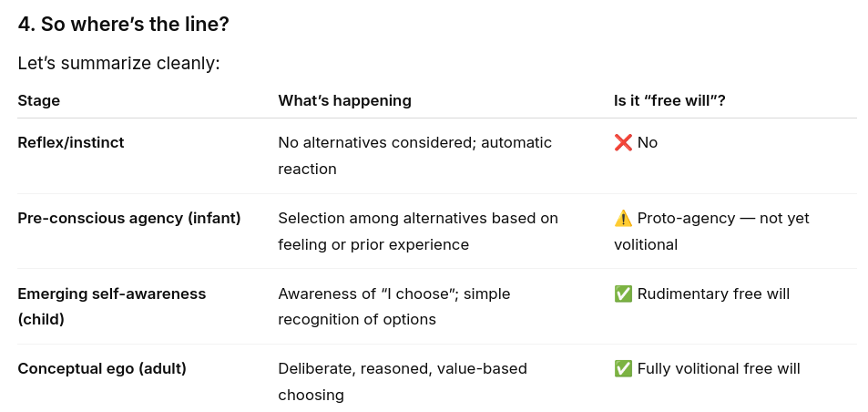Click the "Emerging self-awareness (child)" row label
Image resolution: width=868 pixels, height=412 pixels.
[112, 306]
